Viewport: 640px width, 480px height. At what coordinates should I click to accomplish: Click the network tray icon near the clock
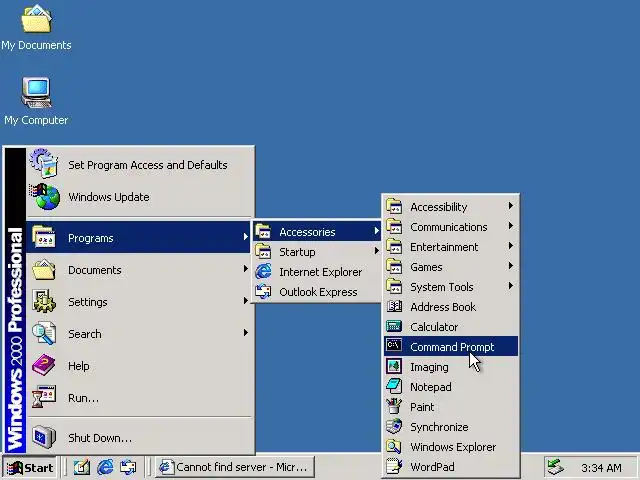coord(556,467)
